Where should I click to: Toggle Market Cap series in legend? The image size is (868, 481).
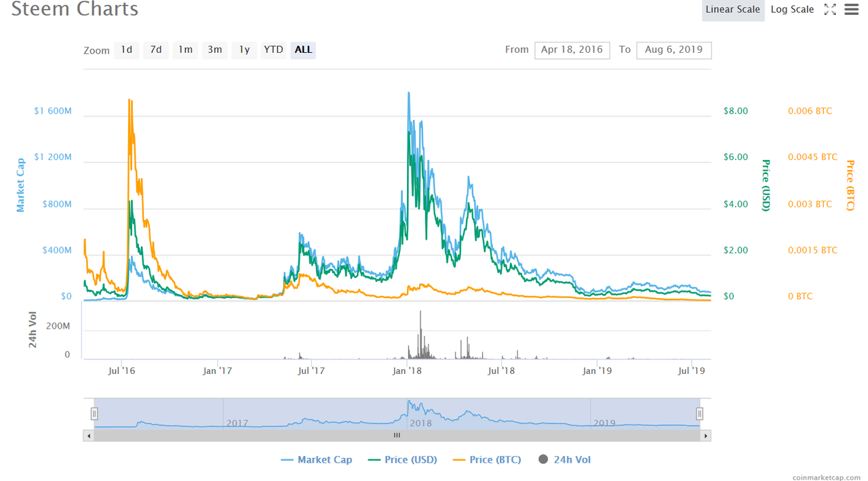317,459
